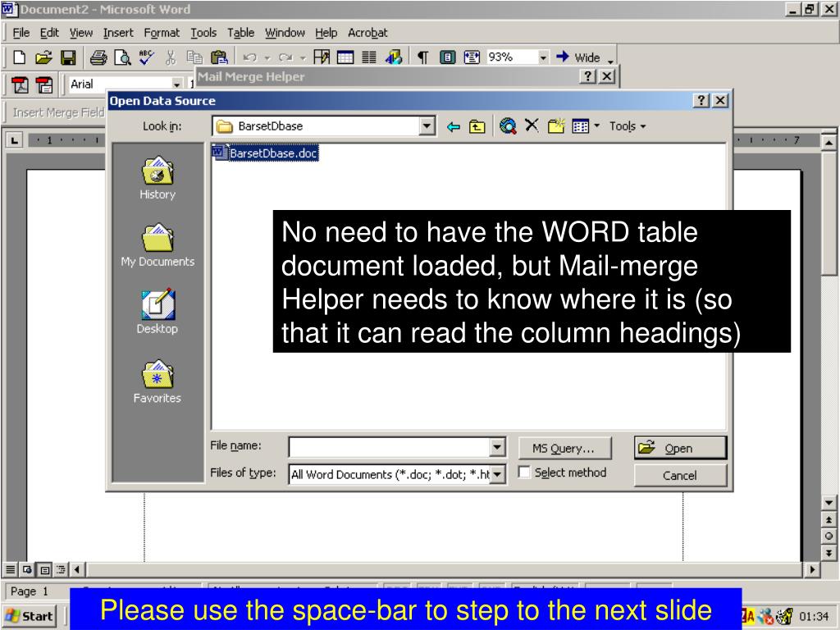The image size is (840, 630).
Task: Click the Copy toolbar icon
Action: click(194, 57)
